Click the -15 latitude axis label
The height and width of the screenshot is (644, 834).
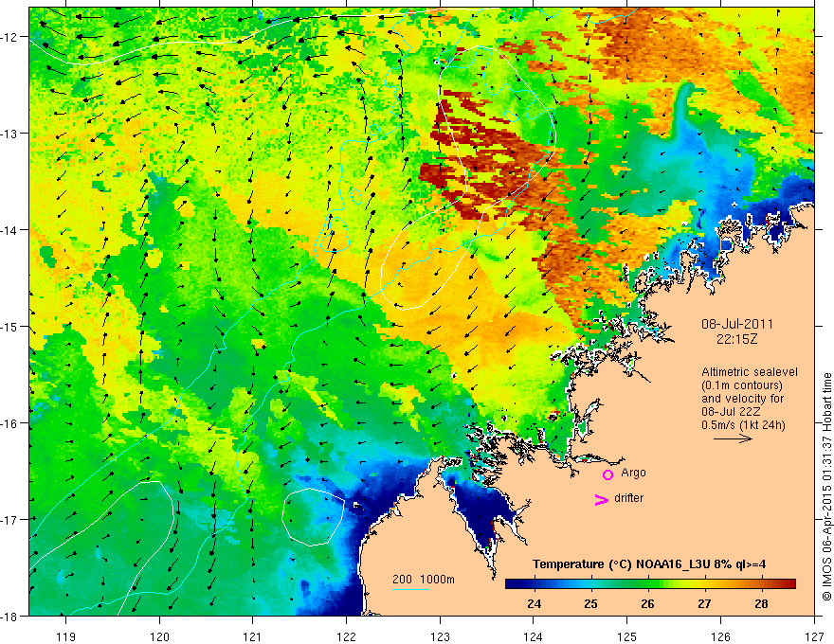click(10, 326)
